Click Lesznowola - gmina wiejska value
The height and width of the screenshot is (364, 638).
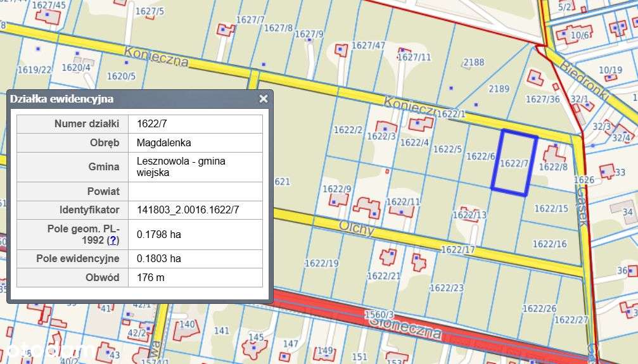tap(181, 166)
